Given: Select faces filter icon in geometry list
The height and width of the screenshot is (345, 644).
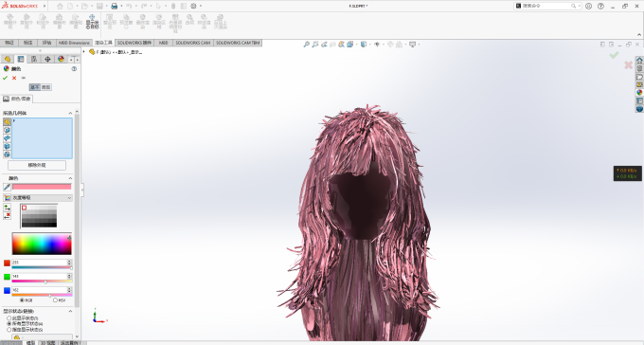Looking at the screenshot, I should [7, 131].
